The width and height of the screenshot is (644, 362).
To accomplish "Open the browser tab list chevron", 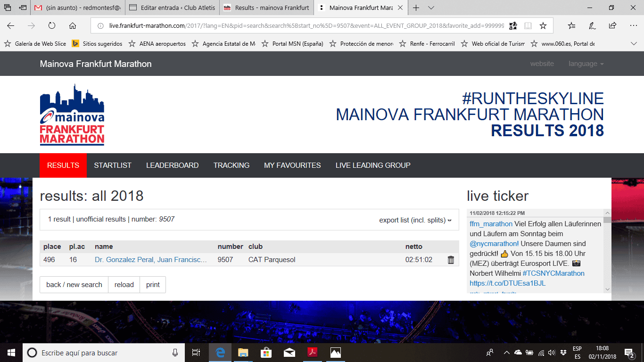I will click(431, 8).
